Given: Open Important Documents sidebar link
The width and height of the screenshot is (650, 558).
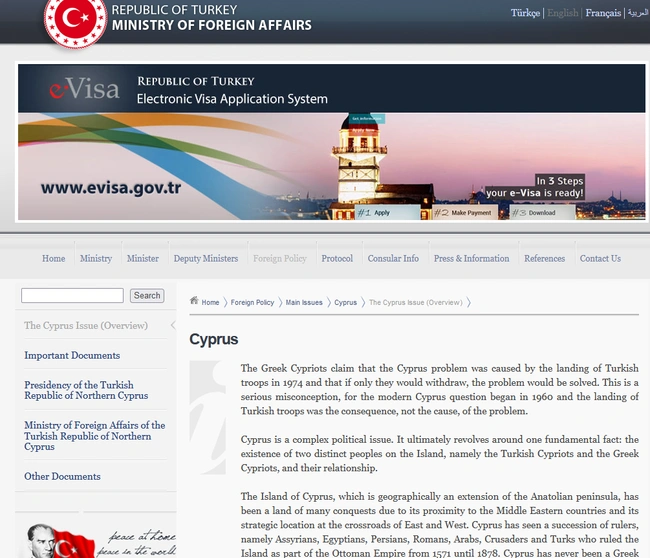Looking at the screenshot, I should (x=72, y=355).
